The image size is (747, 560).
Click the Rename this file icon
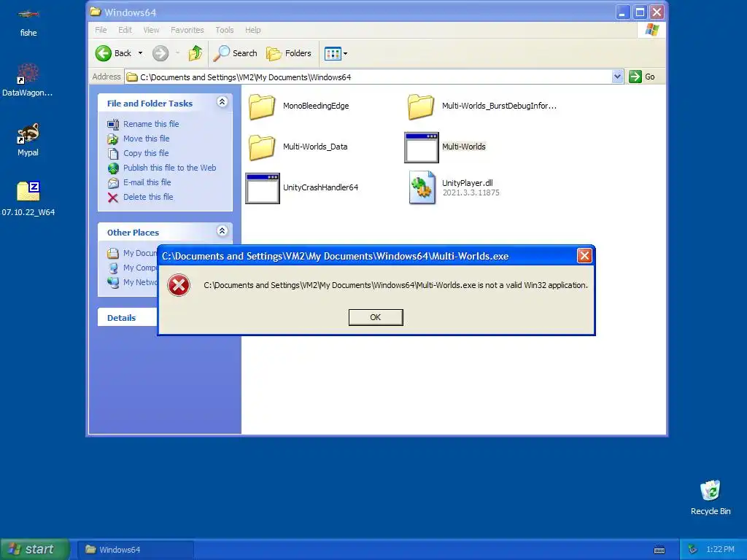point(113,124)
